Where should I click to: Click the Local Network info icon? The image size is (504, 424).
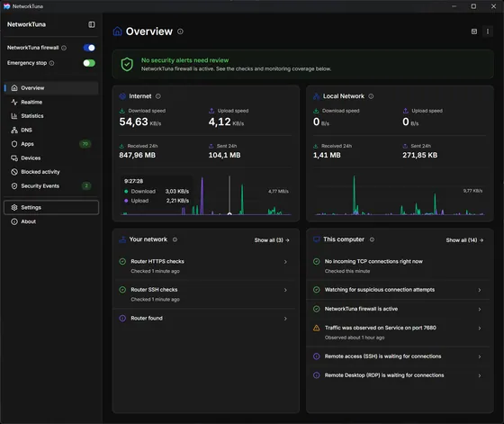tap(371, 96)
